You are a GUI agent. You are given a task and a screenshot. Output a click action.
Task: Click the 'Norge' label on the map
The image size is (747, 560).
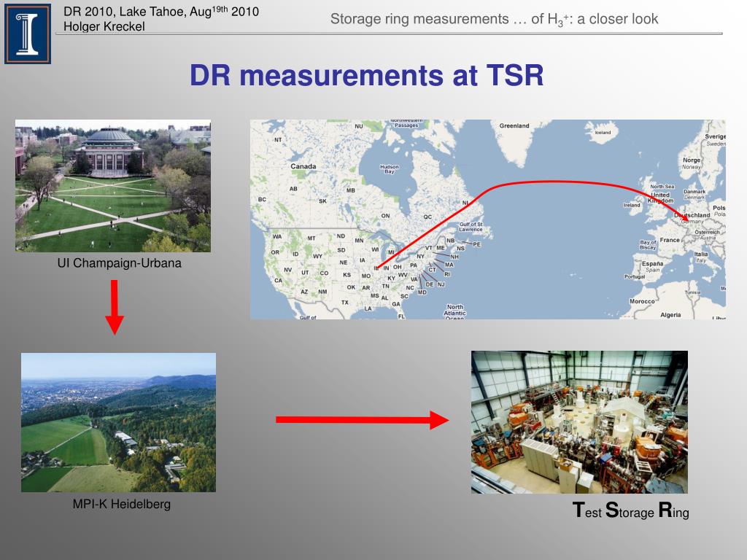(692, 160)
